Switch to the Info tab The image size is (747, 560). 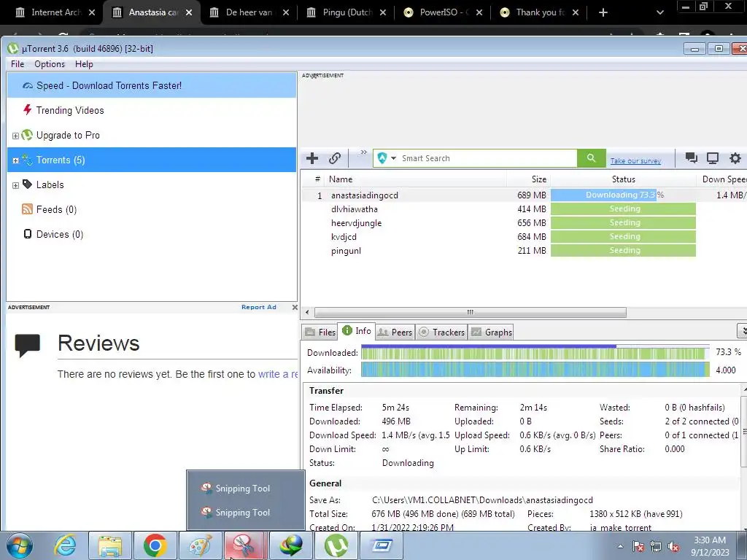click(x=357, y=331)
